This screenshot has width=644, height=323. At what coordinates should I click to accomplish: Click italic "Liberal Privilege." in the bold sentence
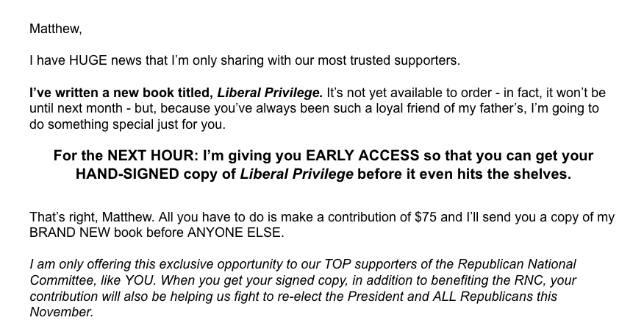point(270,93)
